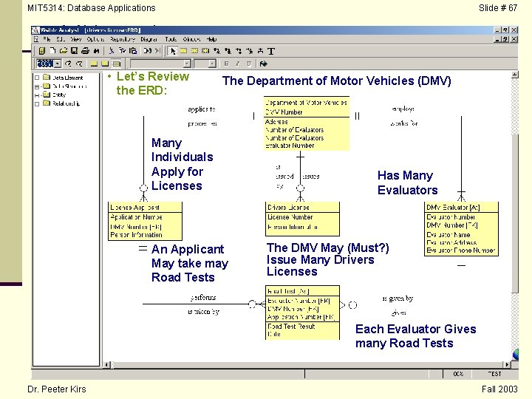Screen dimensions: 532x399
Task: Select the plain yellow entity tool
Action: click(x=183, y=51)
